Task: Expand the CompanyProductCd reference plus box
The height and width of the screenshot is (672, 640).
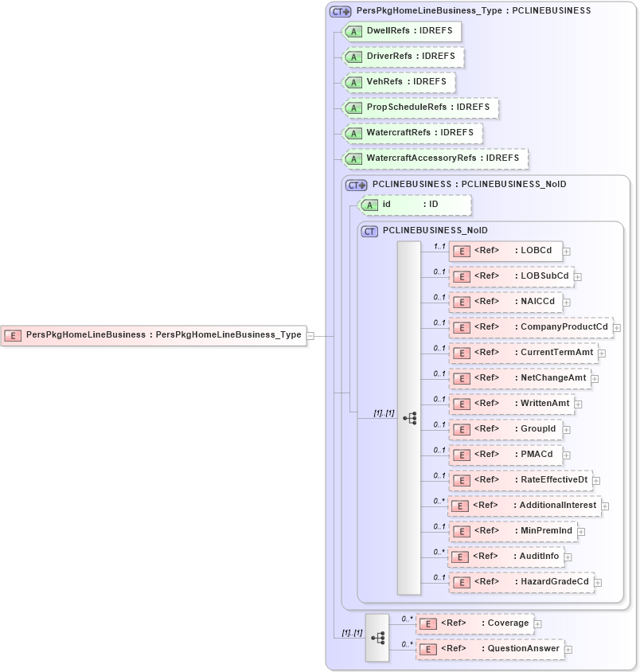Action: coord(617,327)
